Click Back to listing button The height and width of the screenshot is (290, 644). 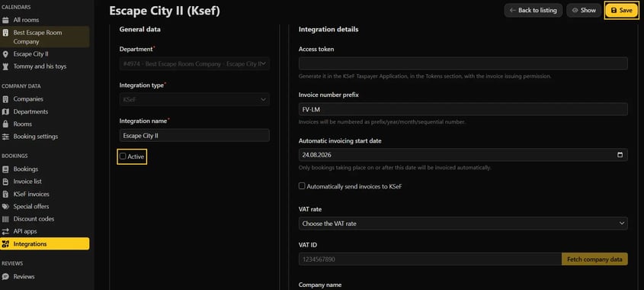click(533, 10)
